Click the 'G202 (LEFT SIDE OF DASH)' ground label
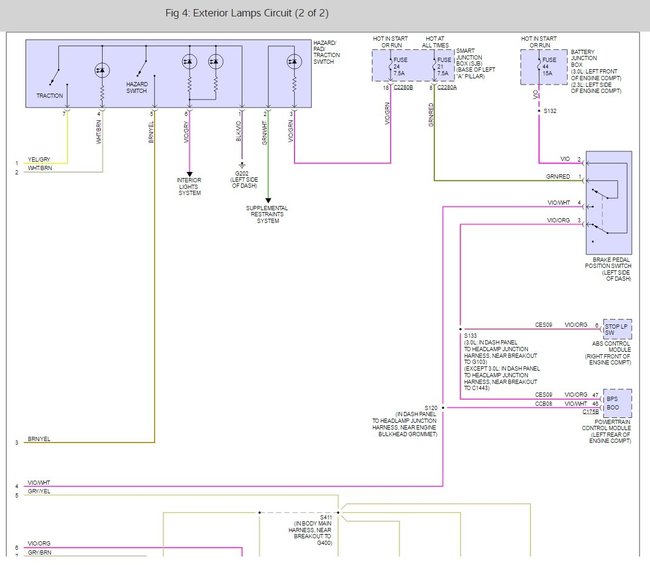650x565 pixels. click(244, 180)
